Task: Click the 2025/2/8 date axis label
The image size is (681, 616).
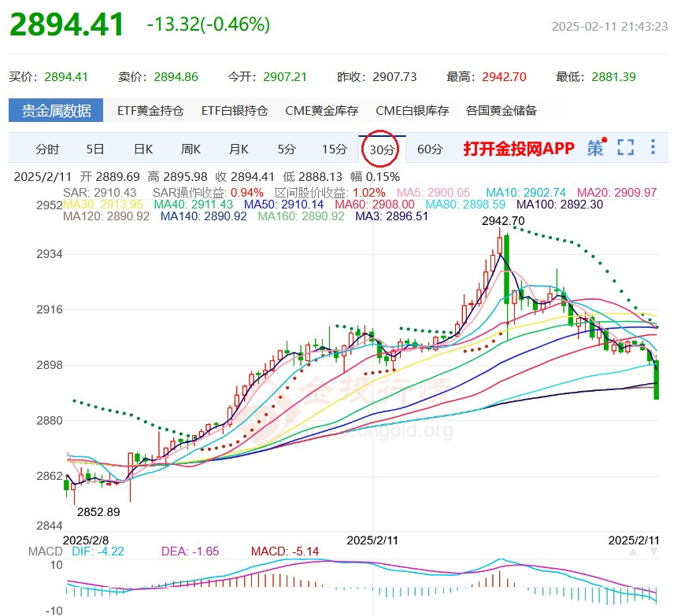Action: pyautogui.click(x=86, y=540)
